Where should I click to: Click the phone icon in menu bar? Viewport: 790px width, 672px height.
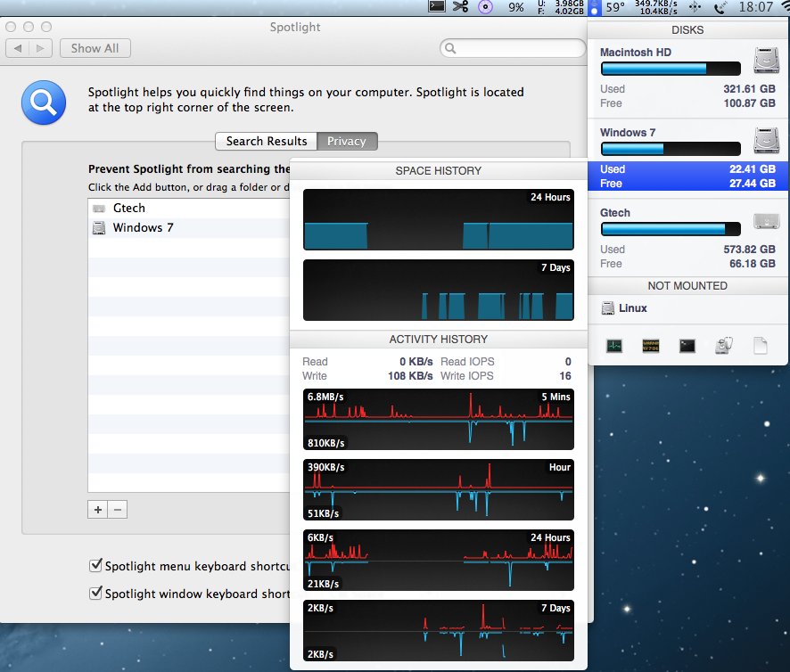[x=720, y=7]
